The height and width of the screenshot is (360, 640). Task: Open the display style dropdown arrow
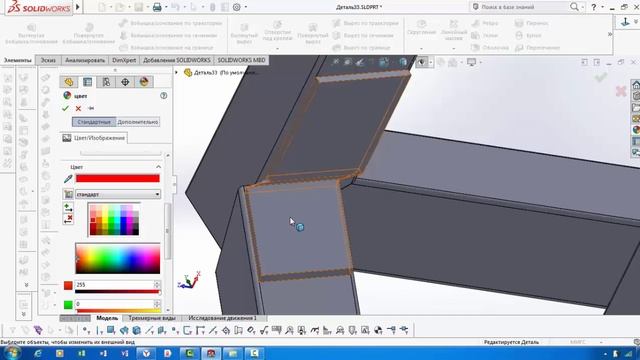click(431, 62)
